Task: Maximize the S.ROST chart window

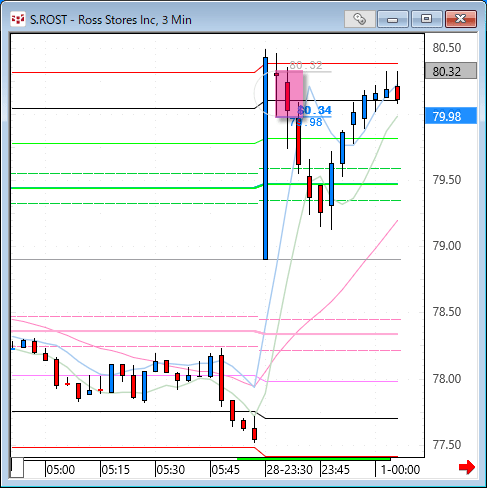Action: click(x=426, y=19)
